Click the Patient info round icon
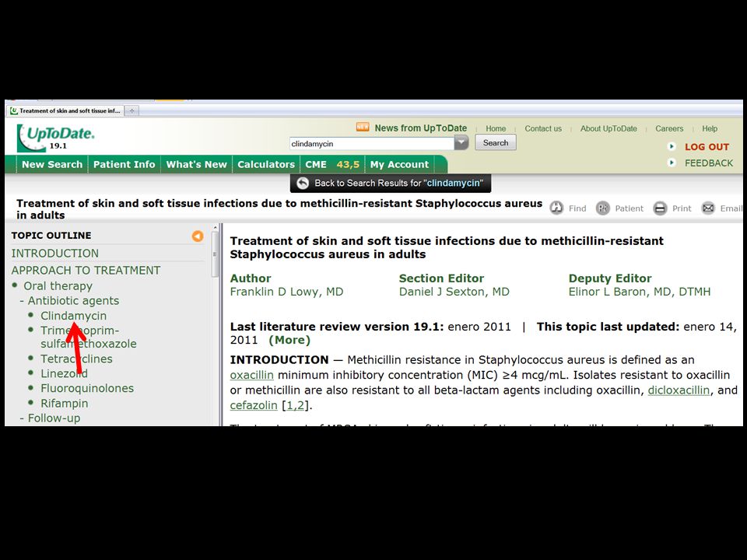747x560 pixels. pos(602,208)
